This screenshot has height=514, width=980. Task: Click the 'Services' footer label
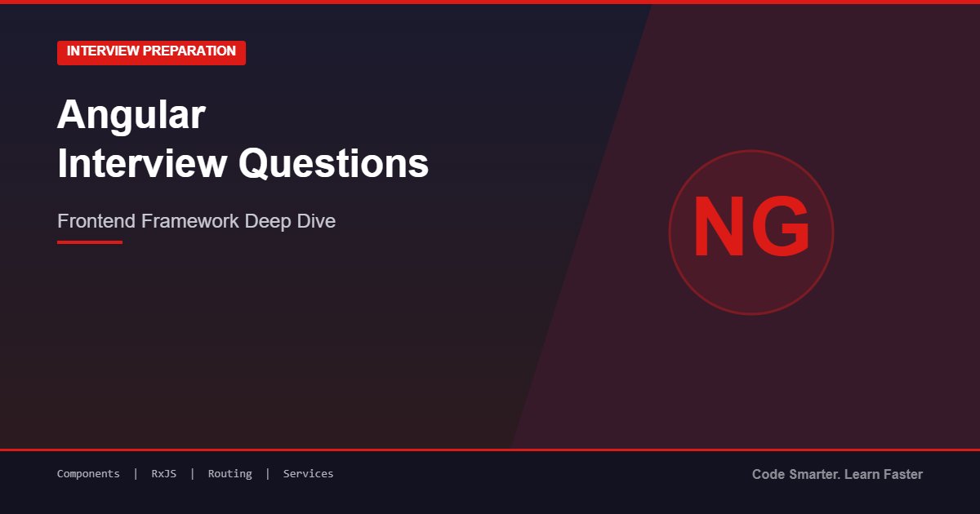click(x=308, y=474)
